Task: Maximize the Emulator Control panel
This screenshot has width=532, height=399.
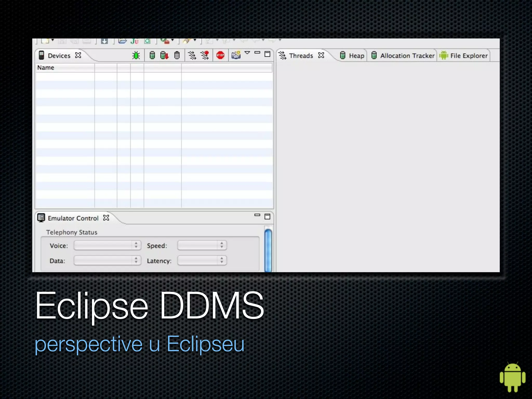Action: (x=267, y=216)
